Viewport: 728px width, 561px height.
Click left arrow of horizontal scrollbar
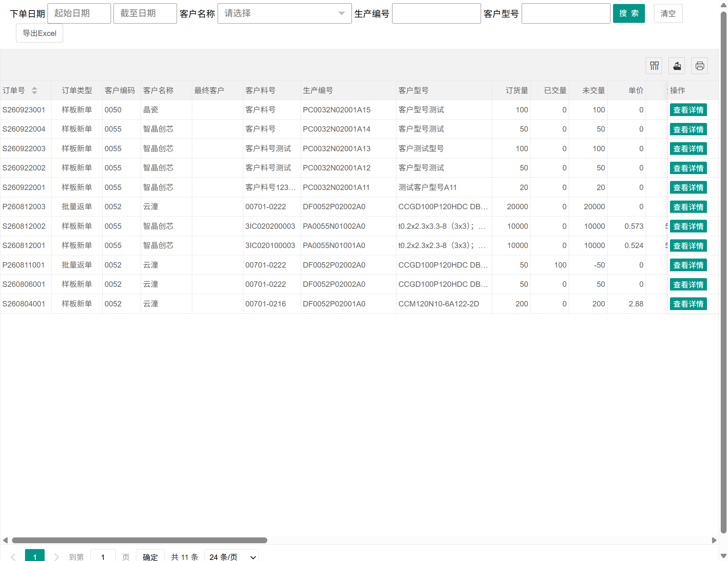[x=5, y=540]
